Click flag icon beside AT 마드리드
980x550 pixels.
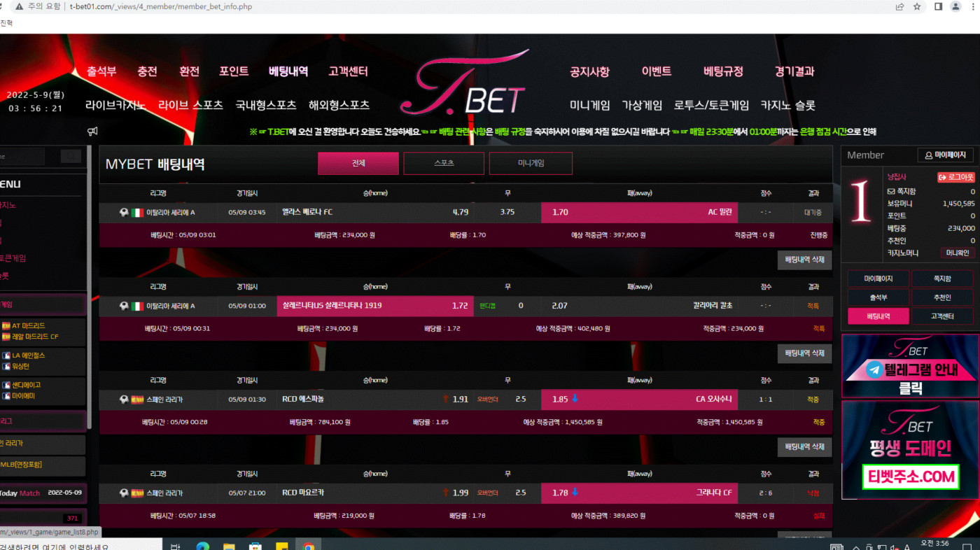click(x=6, y=326)
